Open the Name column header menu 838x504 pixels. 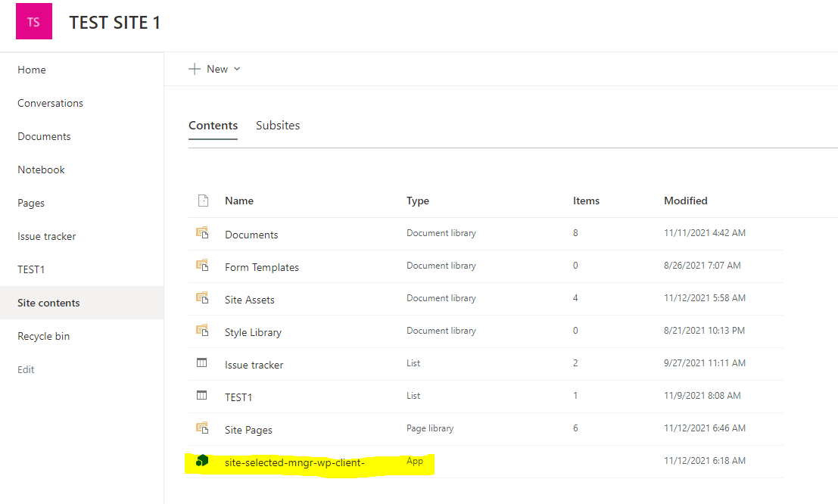239,201
